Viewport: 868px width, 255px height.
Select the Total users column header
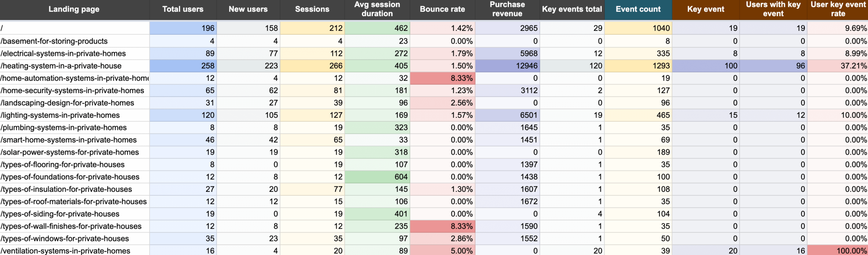tap(183, 9)
